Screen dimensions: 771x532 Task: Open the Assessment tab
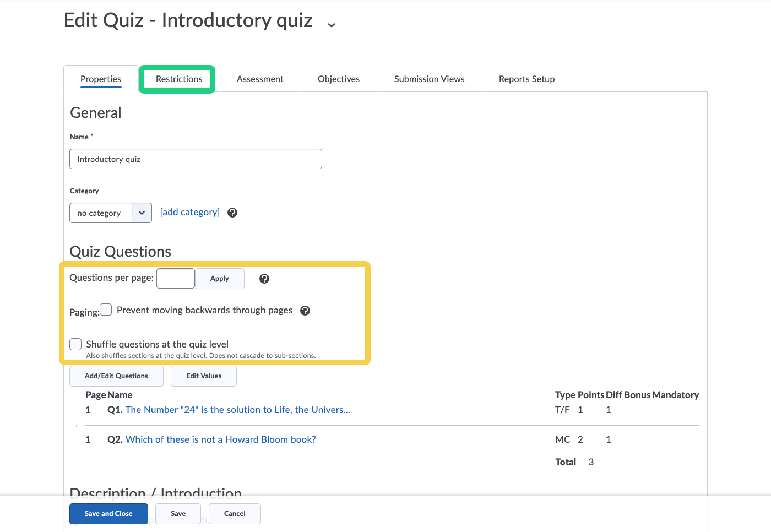coord(260,79)
